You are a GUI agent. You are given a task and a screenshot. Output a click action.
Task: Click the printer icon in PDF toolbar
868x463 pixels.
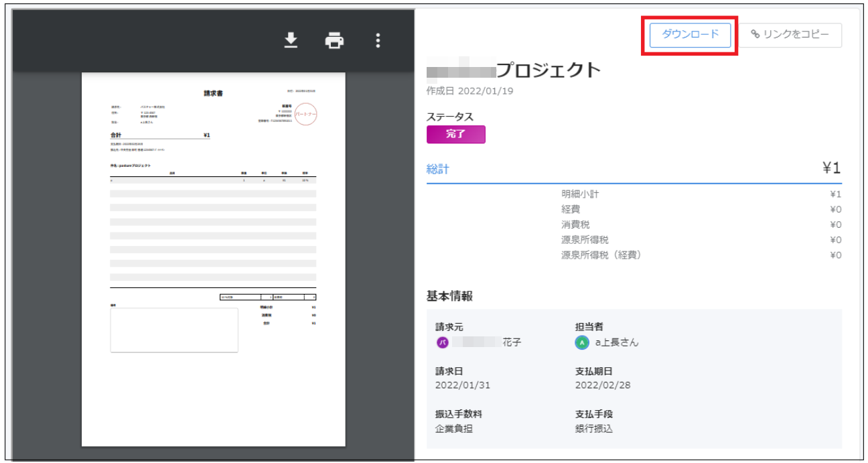pos(334,41)
